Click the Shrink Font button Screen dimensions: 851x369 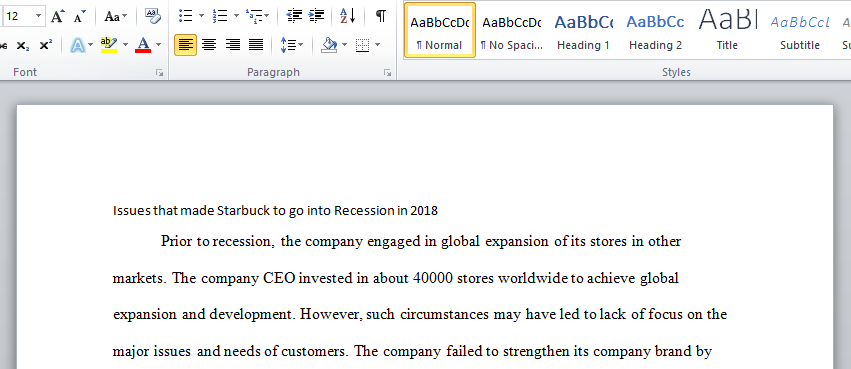tap(80, 16)
